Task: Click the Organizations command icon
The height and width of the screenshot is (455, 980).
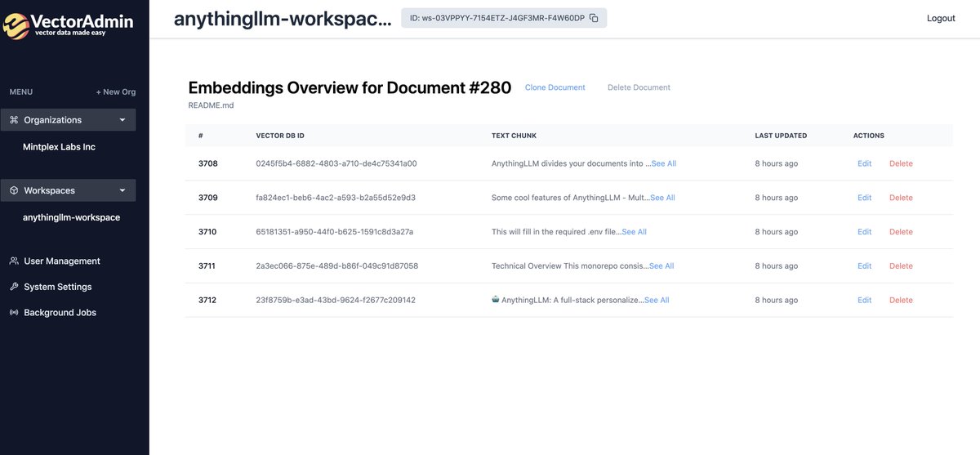Action: coord(14,120)
